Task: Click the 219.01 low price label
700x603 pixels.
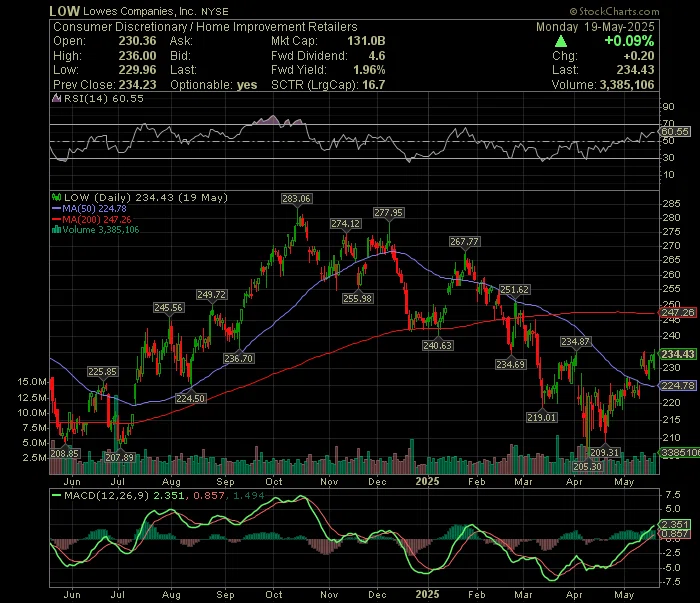Action: [542, 417]
